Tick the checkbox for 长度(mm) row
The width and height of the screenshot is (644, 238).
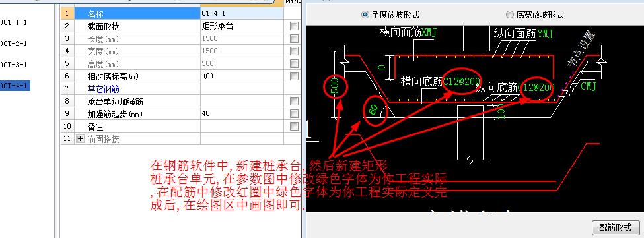click(294, 38)
